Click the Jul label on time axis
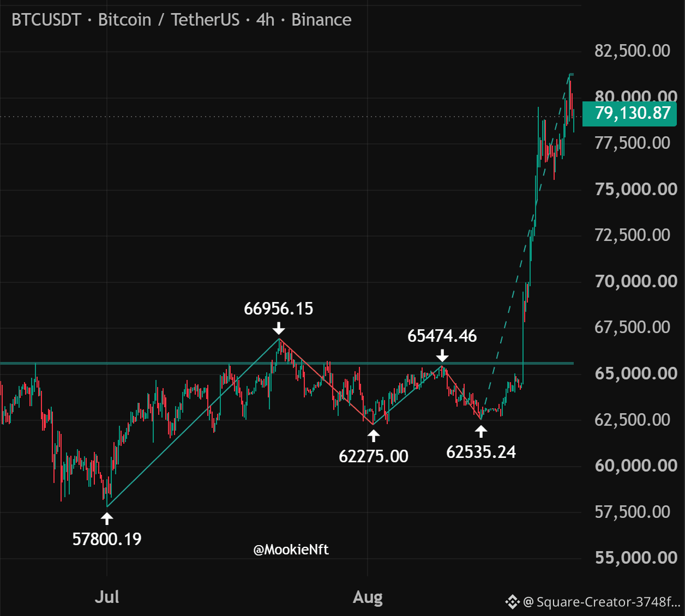 107,597
